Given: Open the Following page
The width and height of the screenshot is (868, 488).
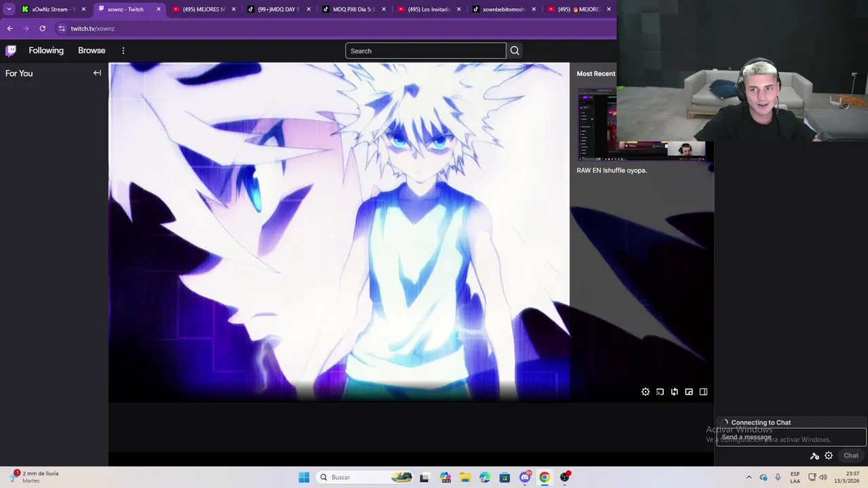Looking at the screenshot, I should [46, 51].
